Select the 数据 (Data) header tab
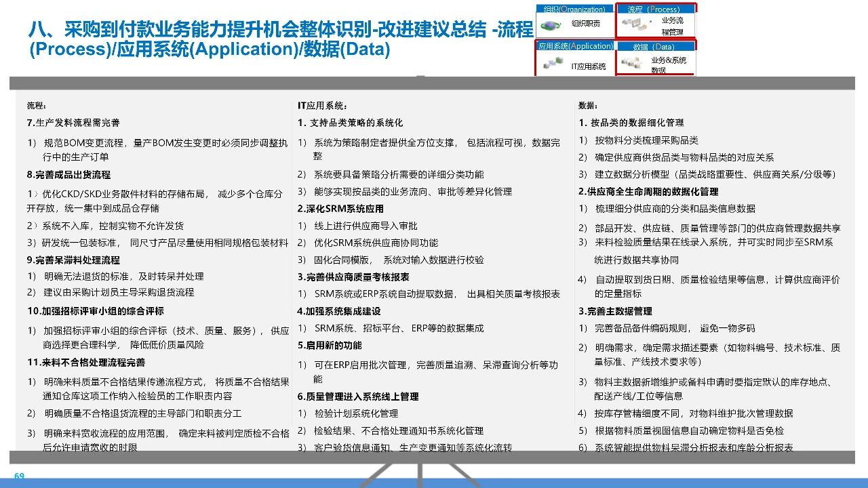Image resolution: width=868 pixels, height=488 pixels. click(654, 47)
